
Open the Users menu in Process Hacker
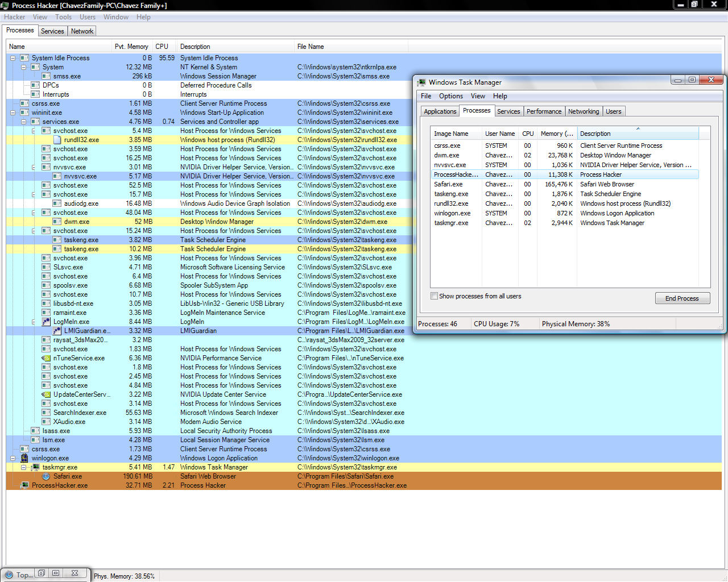88,17
